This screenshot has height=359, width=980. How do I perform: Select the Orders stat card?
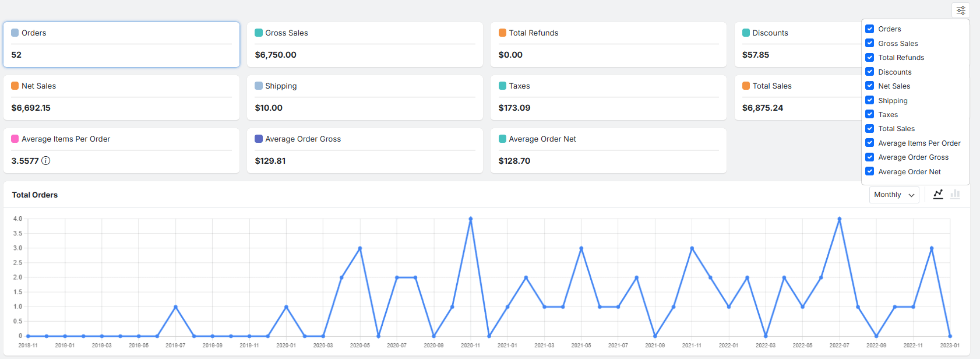(x=121, y=44)
